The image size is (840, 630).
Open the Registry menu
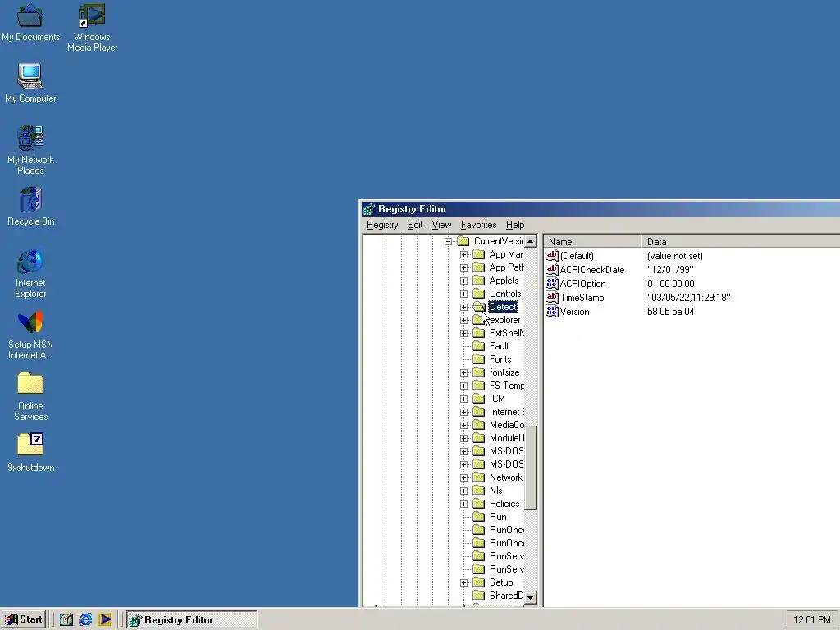tap(382, 225)
